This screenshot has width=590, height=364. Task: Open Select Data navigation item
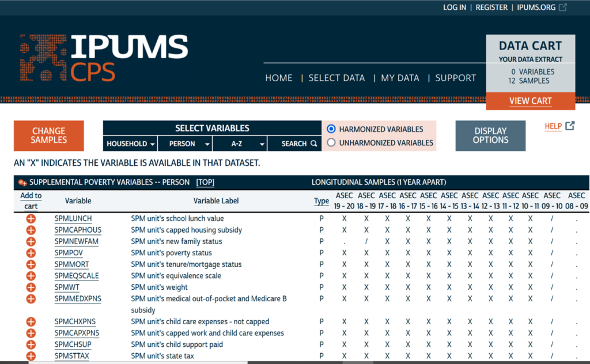336,78
